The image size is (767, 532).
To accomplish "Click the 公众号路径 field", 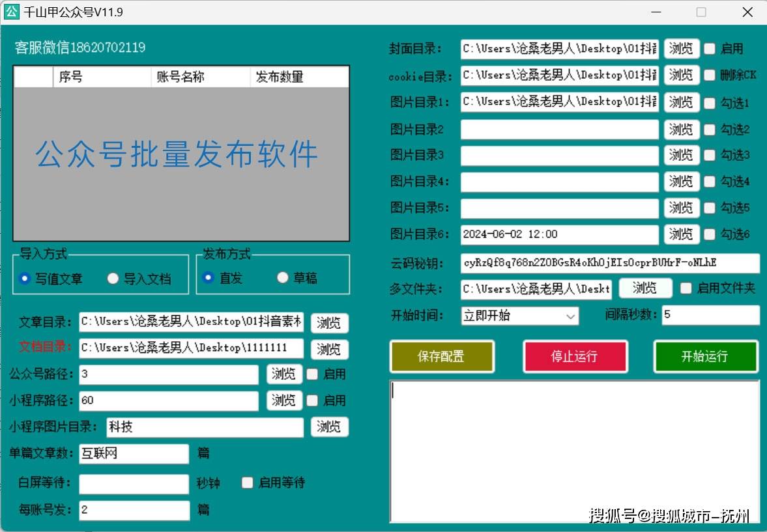I will pyautogui.click(x=169, y=374).
